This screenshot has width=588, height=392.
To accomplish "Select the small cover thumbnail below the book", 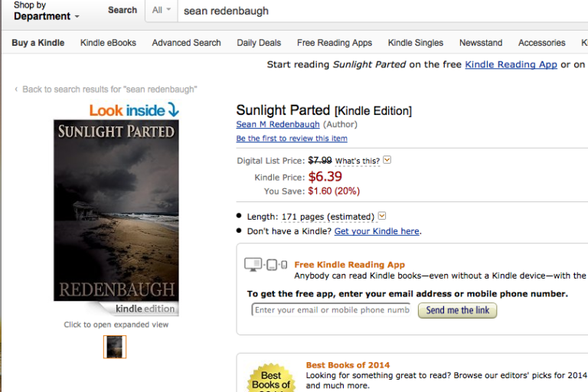I will pyautogui.click(x=115, y=347).
